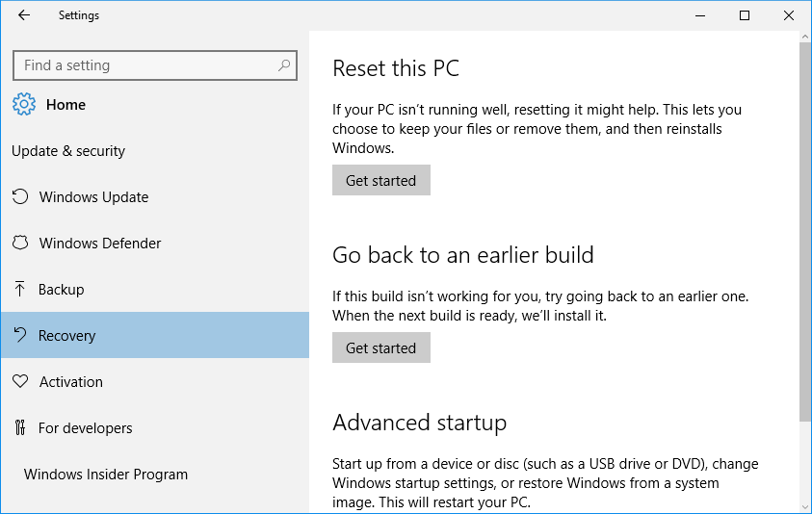Click the Recovery history icon in the sidebar
Viewport: 812px width, 514px height.
[19, 336]
